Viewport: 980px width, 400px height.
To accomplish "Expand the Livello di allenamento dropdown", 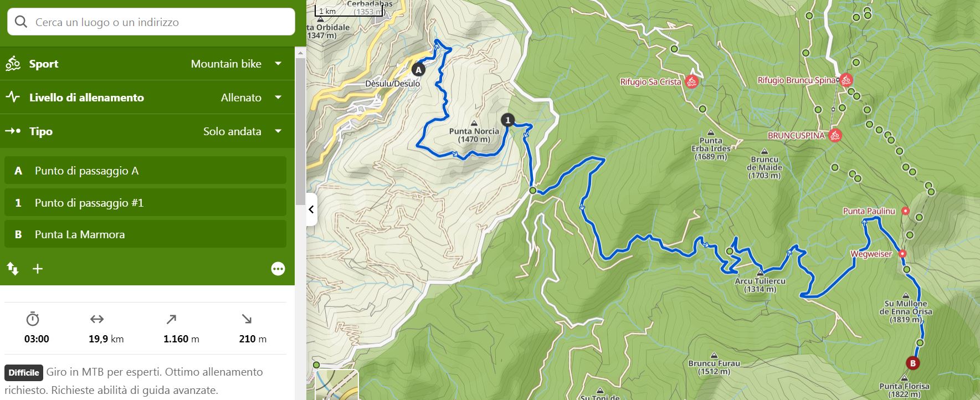I will tap(147, 98).
